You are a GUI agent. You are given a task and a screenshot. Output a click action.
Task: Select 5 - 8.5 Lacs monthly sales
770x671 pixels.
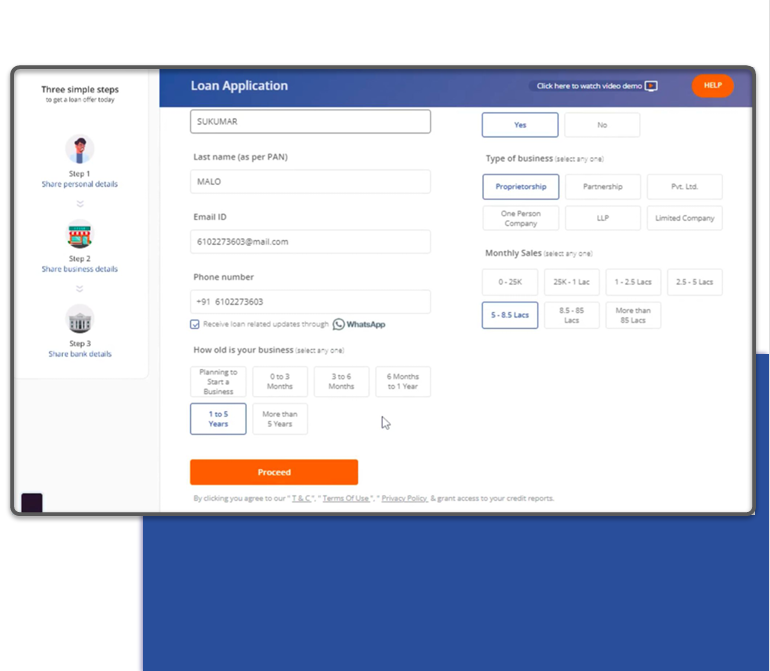pos(510,315)
